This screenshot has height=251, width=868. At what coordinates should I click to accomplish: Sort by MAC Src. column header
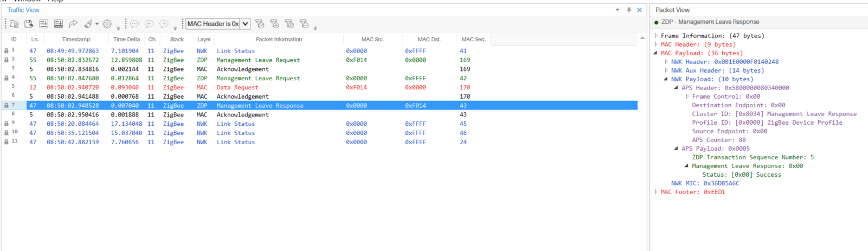click(372, 39)
